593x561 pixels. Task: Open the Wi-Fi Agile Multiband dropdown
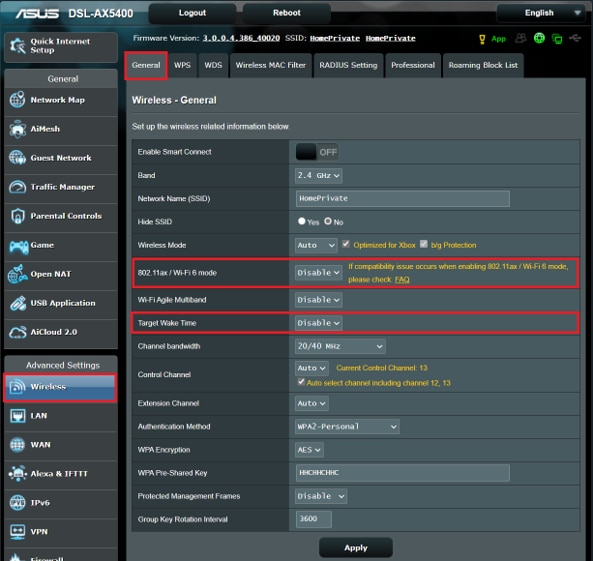(x=318, y=300)
